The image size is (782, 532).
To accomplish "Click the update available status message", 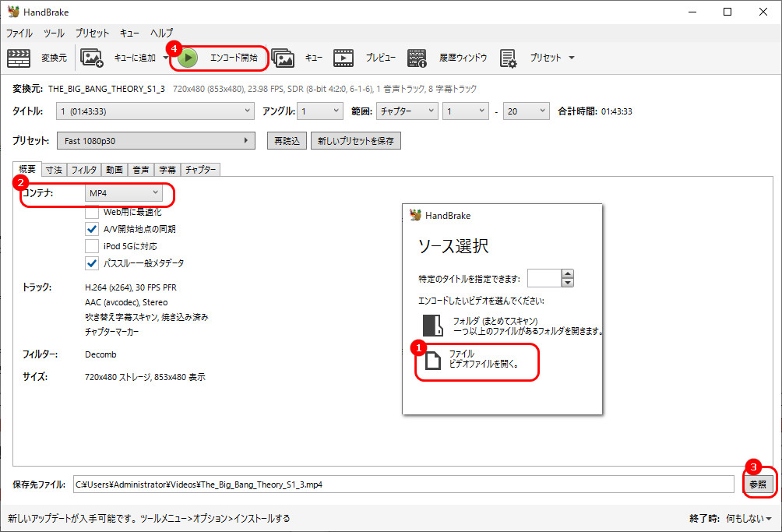I will coord(149,519).
